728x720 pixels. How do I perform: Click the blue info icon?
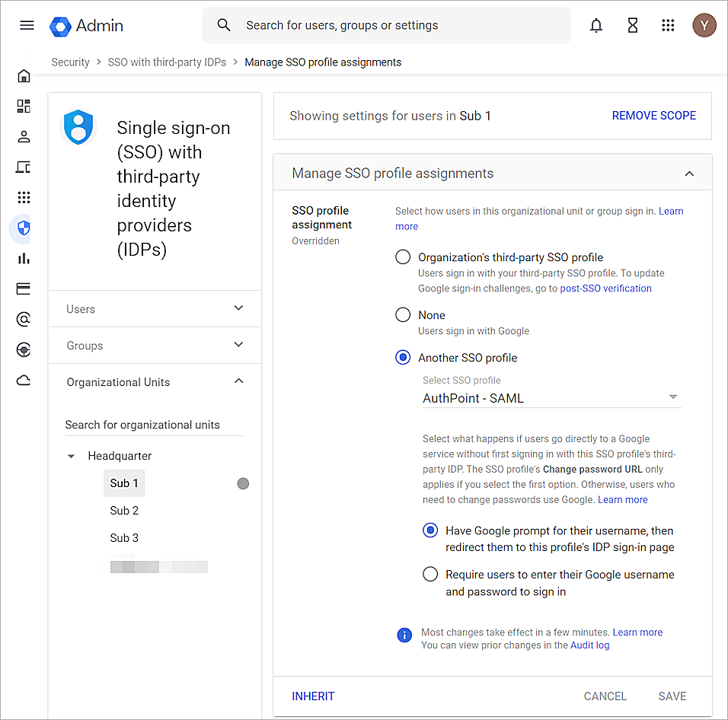click(x=404, y=635)
